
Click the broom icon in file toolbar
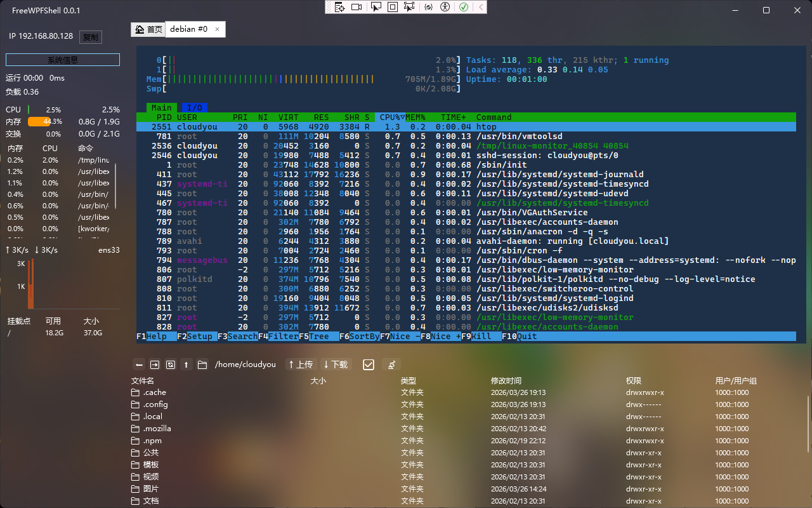pos(391,364)
